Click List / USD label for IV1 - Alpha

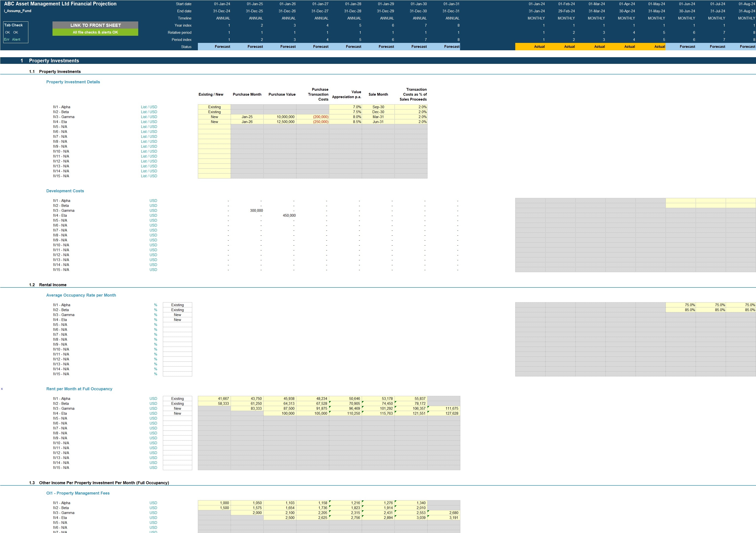pyautogui.click(x=149, y=107)
